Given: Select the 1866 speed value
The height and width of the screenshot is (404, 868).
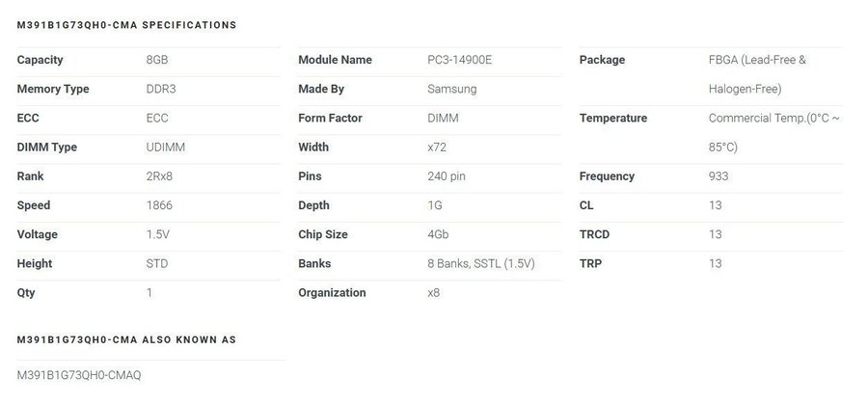Looking at the screenshot, I should [159, 205].
